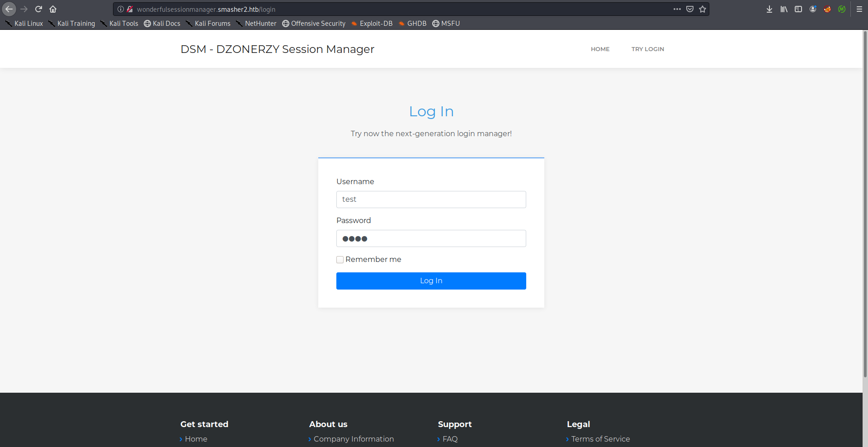868x447 pixels.
Task: Open the Downloads panel arrow
Action: pyautogui.click(x=769, y=9)
